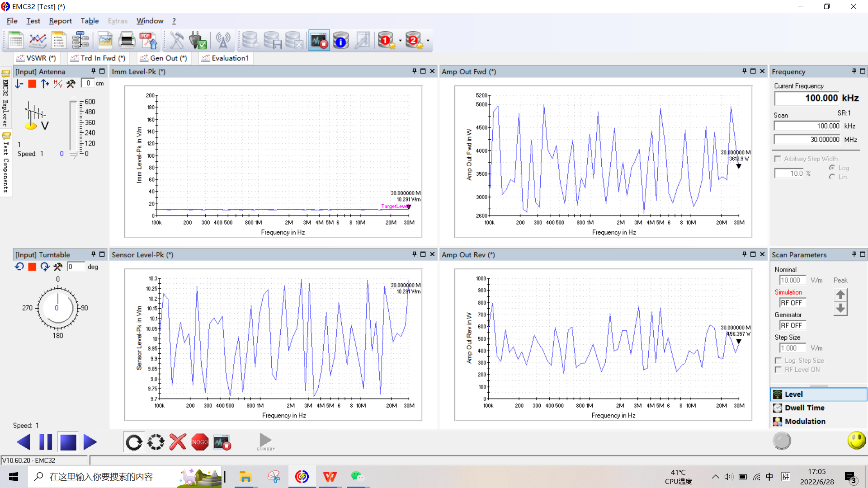Pause the test run

click(46, 442)
